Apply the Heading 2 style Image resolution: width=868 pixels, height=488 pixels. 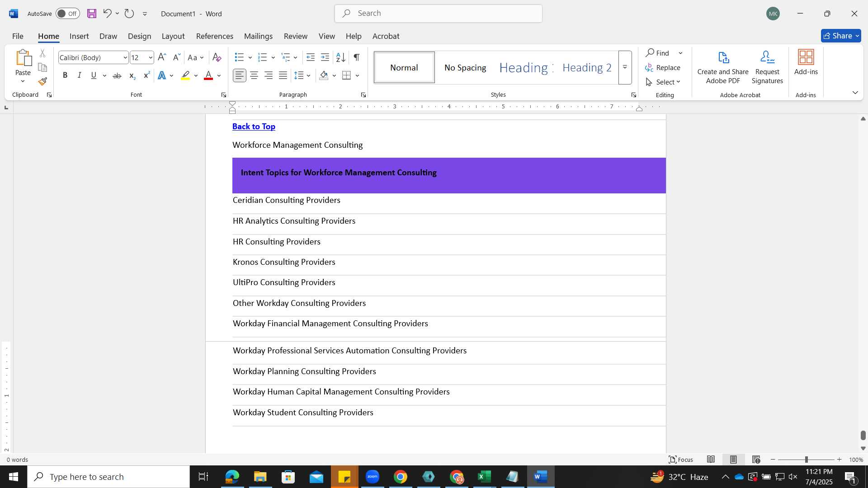click(587, 67)
